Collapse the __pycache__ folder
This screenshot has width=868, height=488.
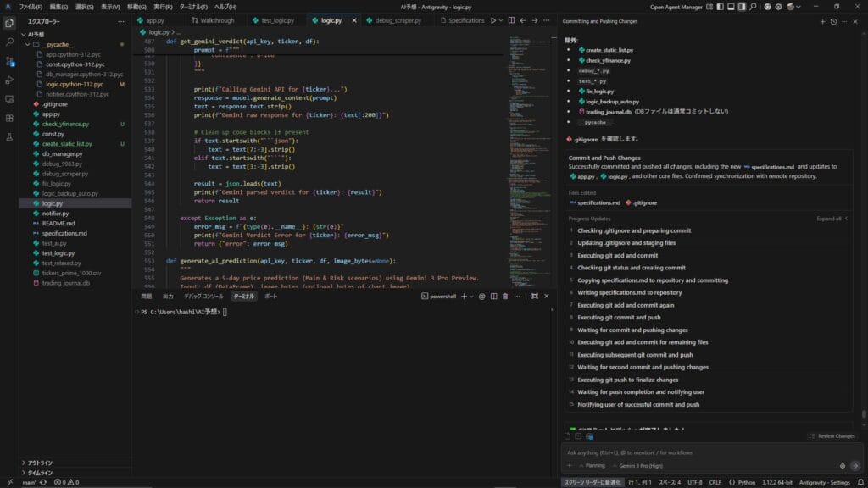coord(58,44)
